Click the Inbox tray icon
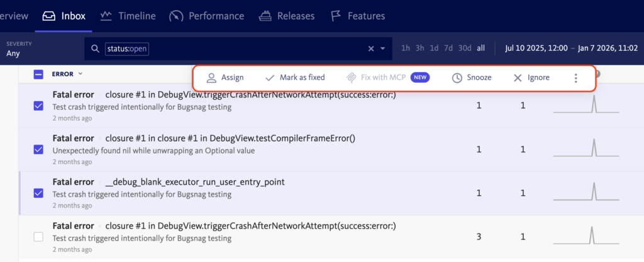Screen dimensions: 644x262 (x=49, y=16)
